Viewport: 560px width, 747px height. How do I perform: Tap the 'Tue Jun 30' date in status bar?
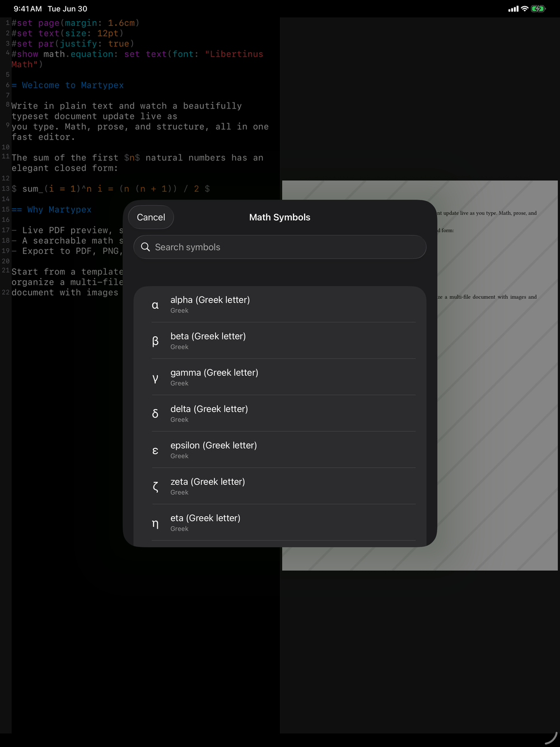coord(67,8)
